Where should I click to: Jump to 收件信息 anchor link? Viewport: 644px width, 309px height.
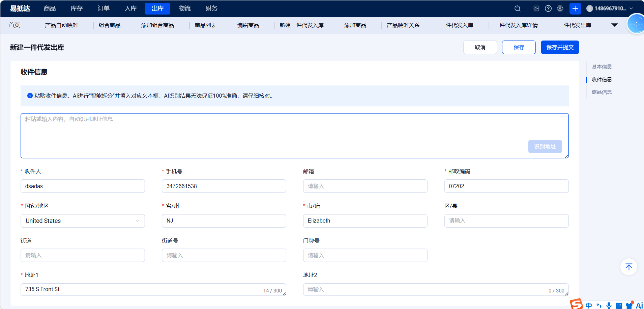pyautogui.click(x=602, y=80)
